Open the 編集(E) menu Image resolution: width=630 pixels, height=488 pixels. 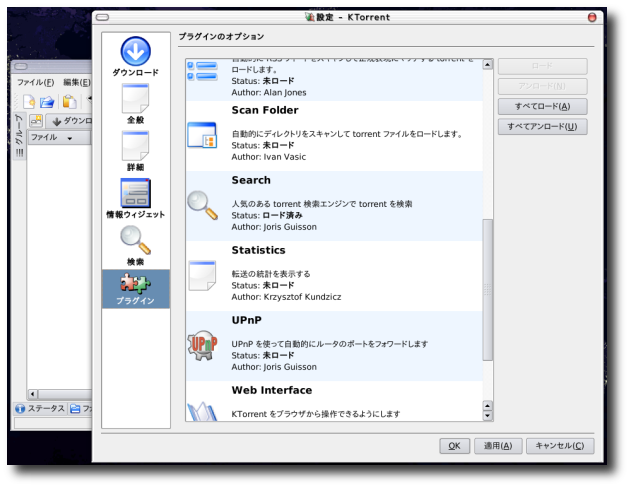coord(77,82)
